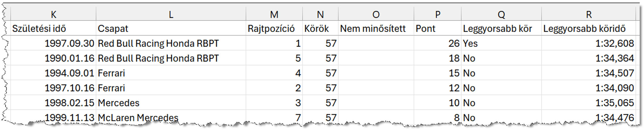Select the birth date 1998.02.15 cell

pyautogui.click(x=53, y=103)
